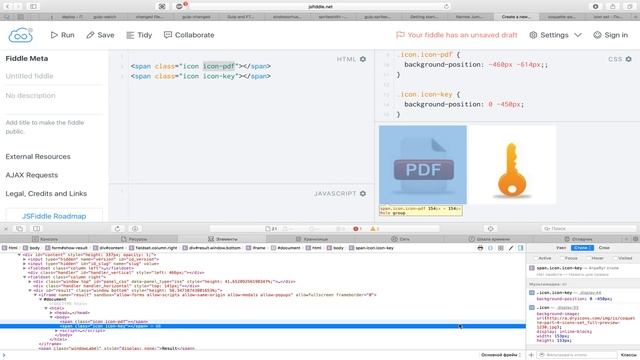
Task: Click Safari back button
Action: 7,7
